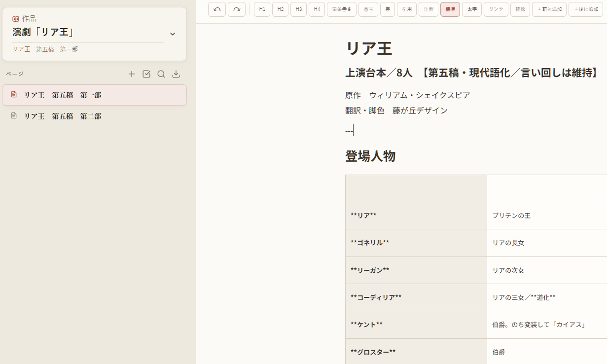Click the book icon beside 作品
This screenshot has height=364, width=607.
[x=16, y=19]
